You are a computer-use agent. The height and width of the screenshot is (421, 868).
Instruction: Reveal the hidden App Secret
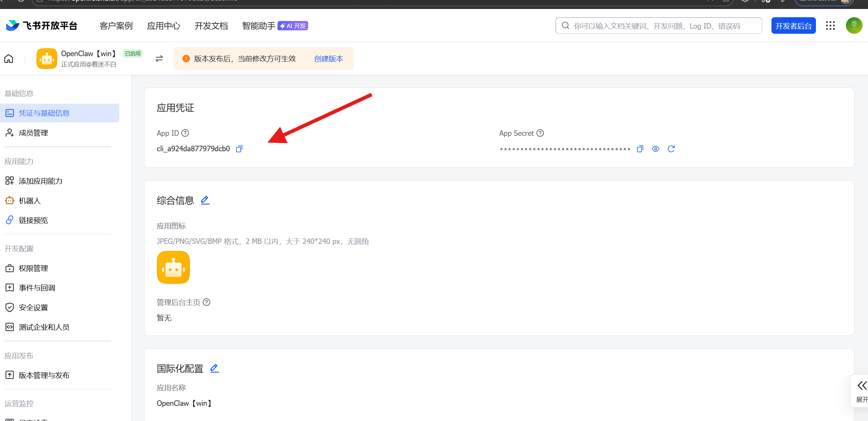click(655, 149)
